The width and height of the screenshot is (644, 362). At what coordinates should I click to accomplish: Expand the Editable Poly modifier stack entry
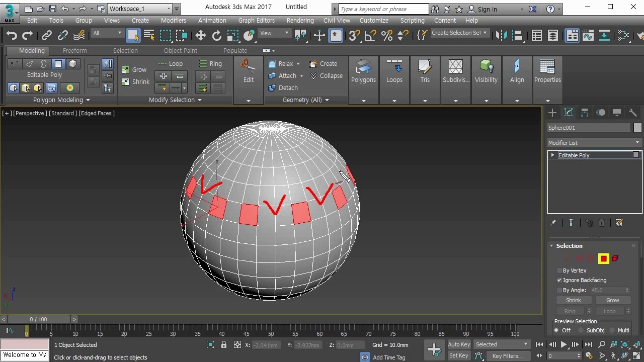click(553, 155)
